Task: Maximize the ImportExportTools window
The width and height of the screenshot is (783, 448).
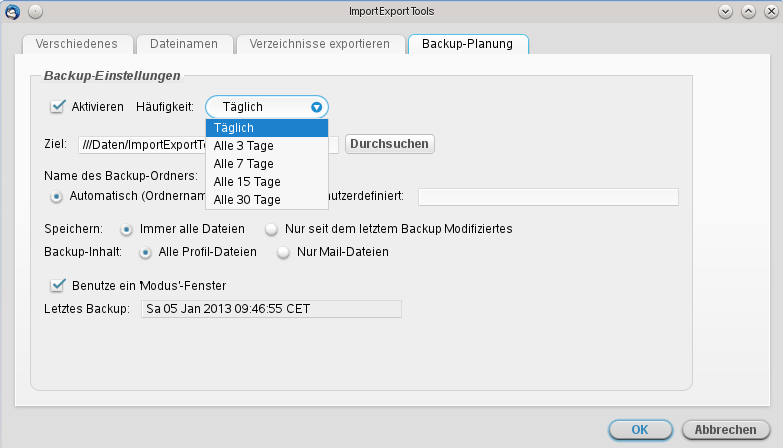Action: tap(748, 11)
